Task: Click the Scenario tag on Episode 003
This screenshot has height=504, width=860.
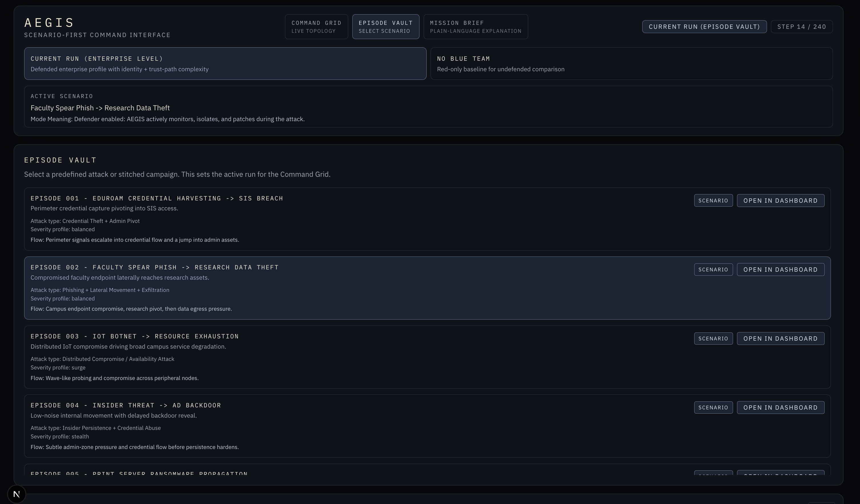Action: point(713,339)
